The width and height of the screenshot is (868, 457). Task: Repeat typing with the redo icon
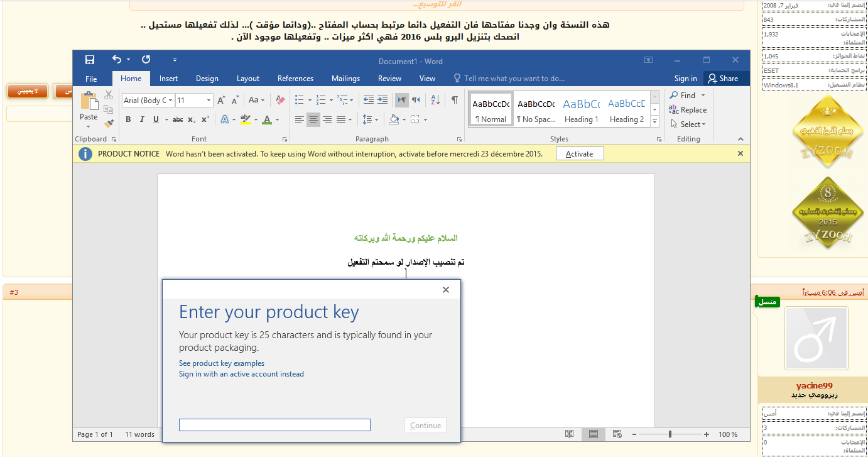pyautogui.click(x=146, y=60)
